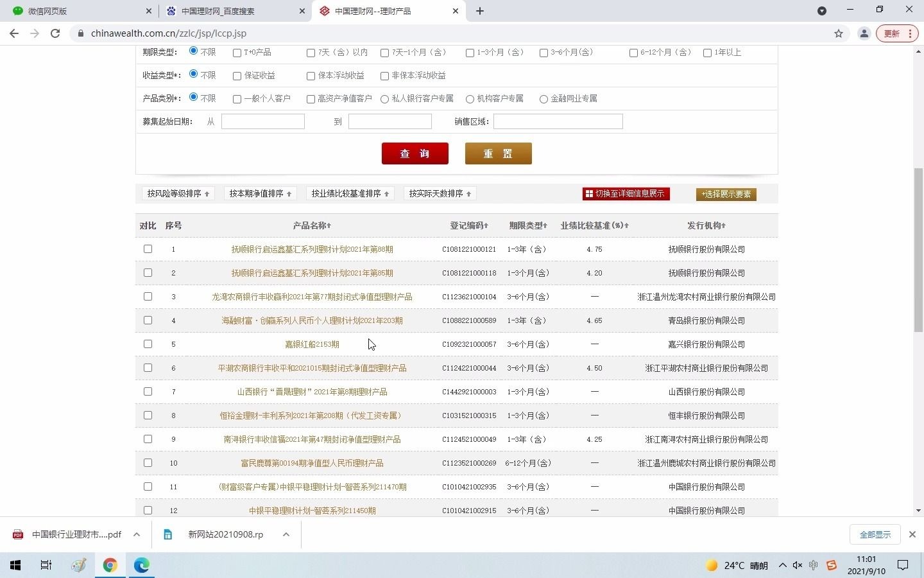The height and width of the screenshot is (578, 924).
Task: Click the 募集起始日期 从 date field
Action: tap(263, 121)
